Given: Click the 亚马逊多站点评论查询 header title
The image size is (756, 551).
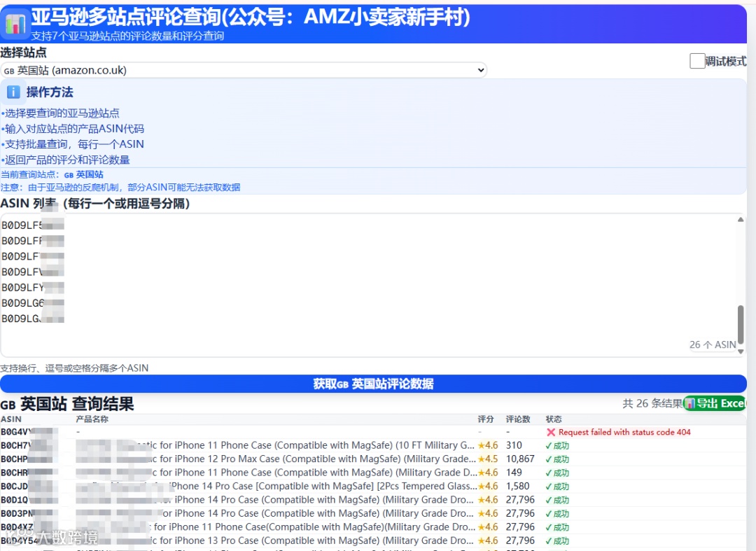Looking at the screenshot, I should coord(251,18).
